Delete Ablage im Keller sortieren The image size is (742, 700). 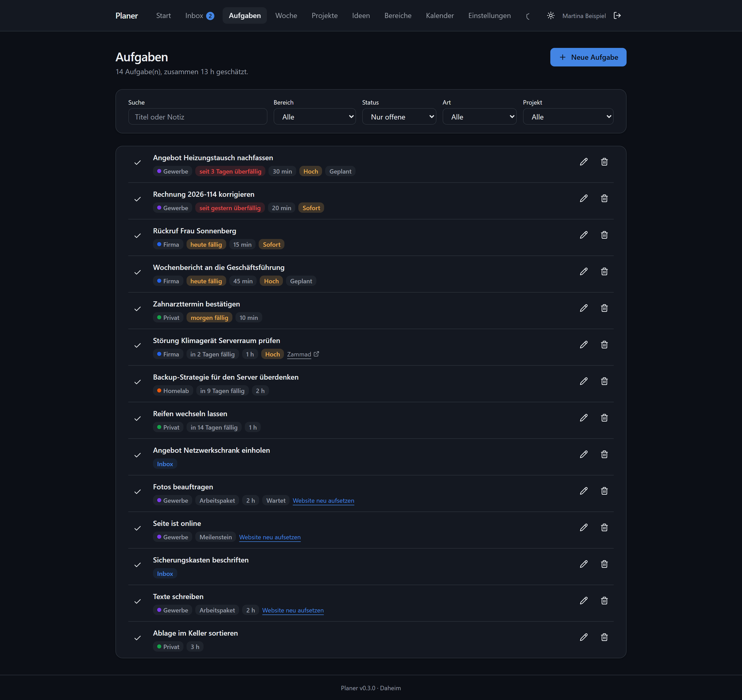click(604, 637)
